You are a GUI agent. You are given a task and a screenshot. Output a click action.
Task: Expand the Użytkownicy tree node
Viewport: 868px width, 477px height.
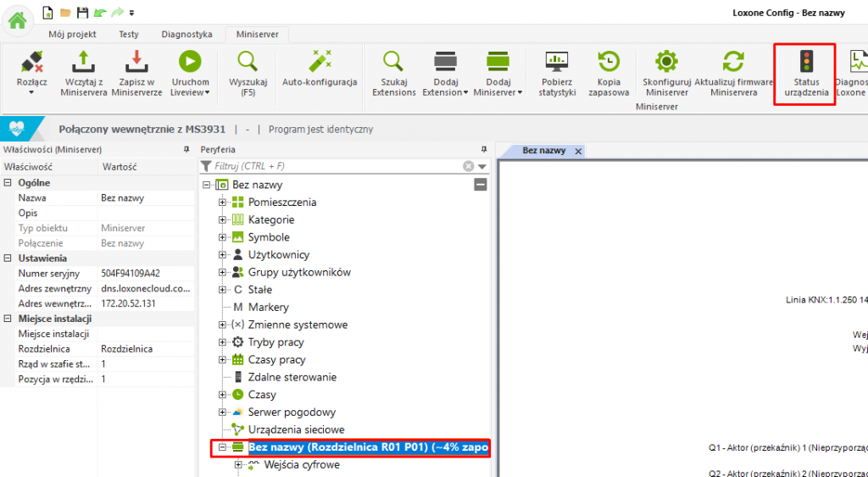tap(223, 255)
